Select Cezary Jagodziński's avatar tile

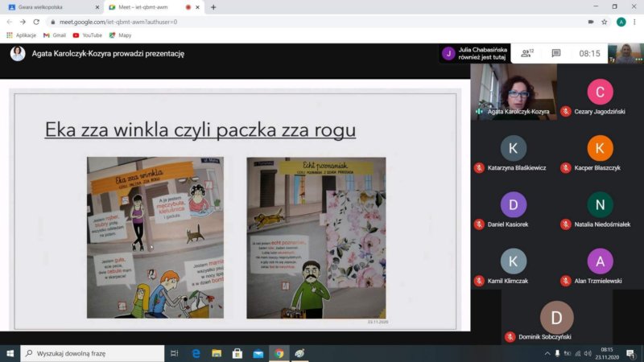pos(600,92)
